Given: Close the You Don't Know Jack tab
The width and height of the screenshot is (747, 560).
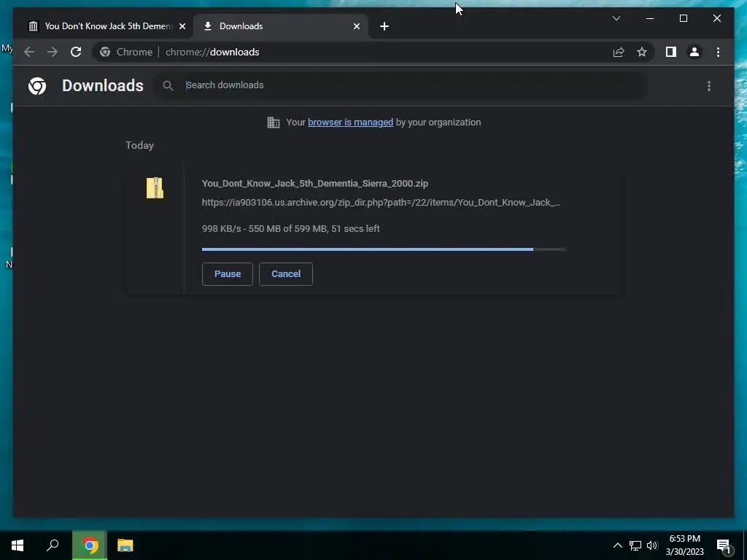Looking at the screenshot, I should (182, 27).
